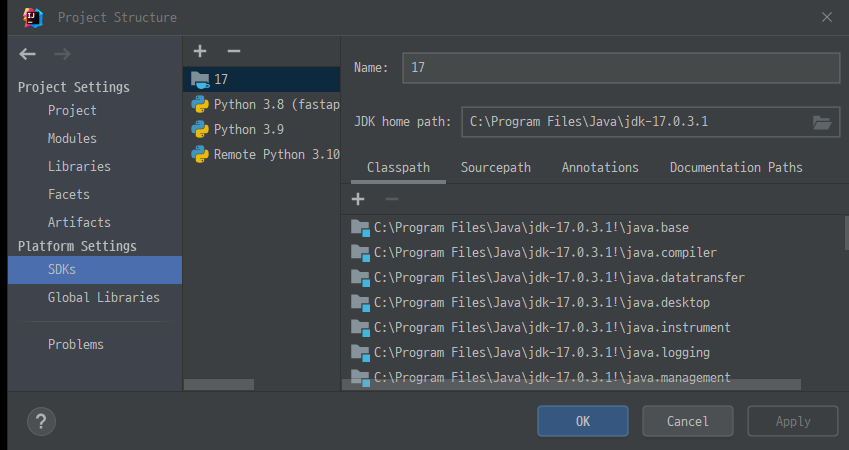Select the java.datatransfer classpath path text
This screenshot has width=849, height=450.
tap(559, 278)
